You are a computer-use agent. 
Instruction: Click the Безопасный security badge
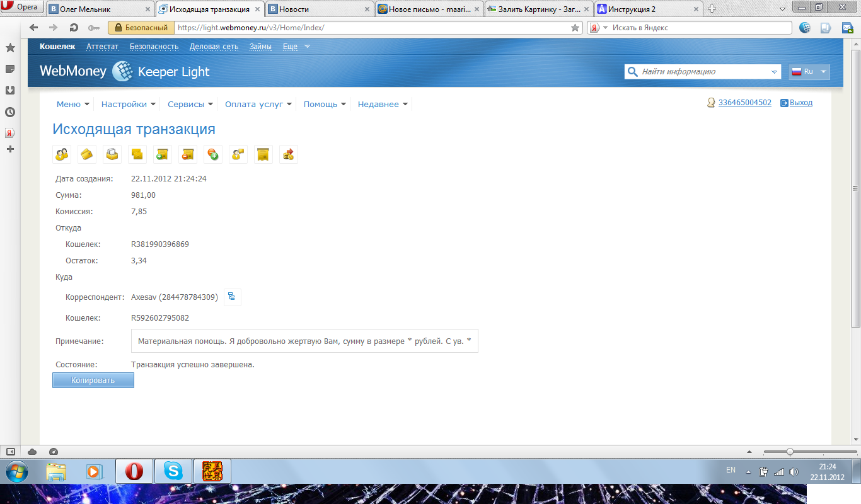coord(141,28)
